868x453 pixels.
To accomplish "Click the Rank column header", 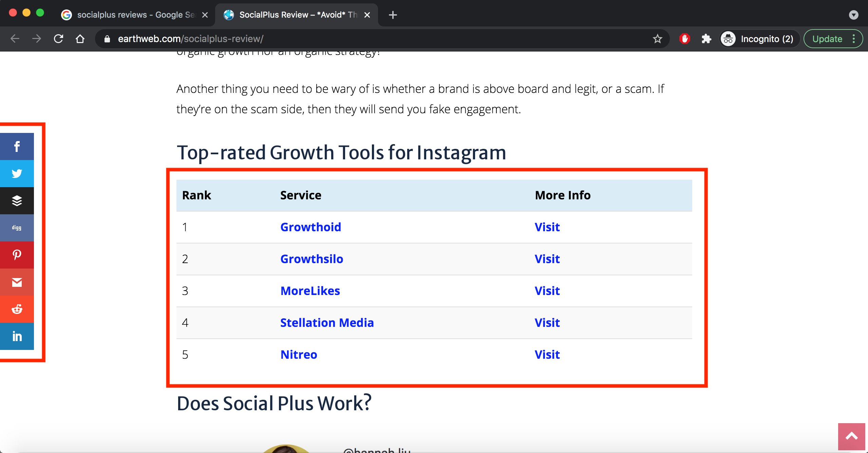I will point(196,195).
